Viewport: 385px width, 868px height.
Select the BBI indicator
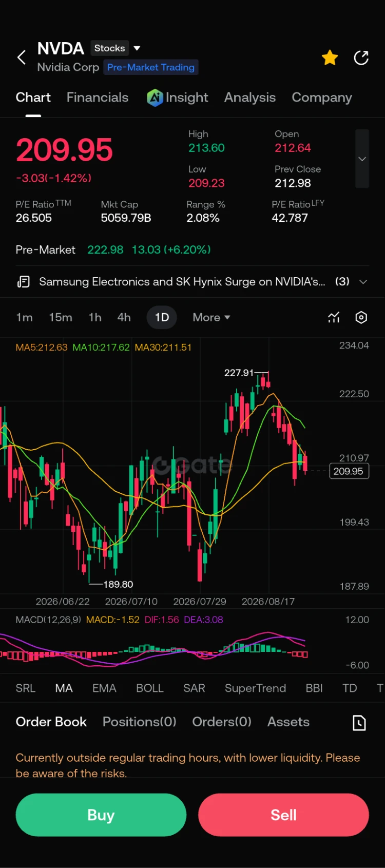(314, 688)
